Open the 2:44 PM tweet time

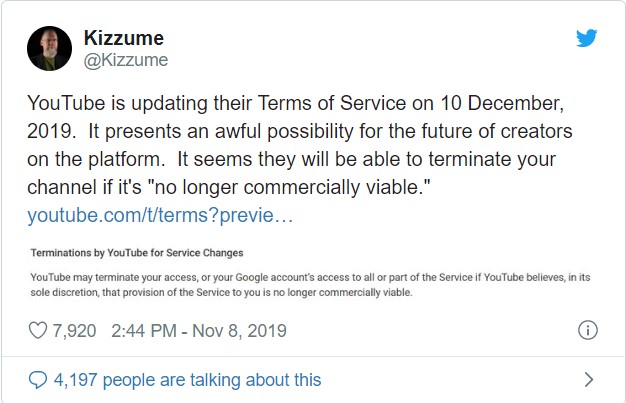[x=144, y=331]
